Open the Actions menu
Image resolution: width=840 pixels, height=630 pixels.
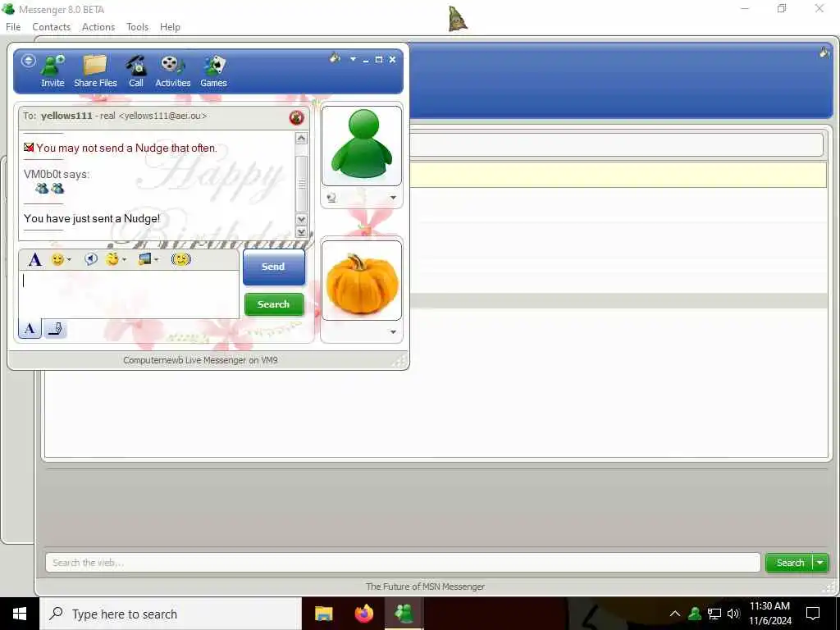(98, 27)
